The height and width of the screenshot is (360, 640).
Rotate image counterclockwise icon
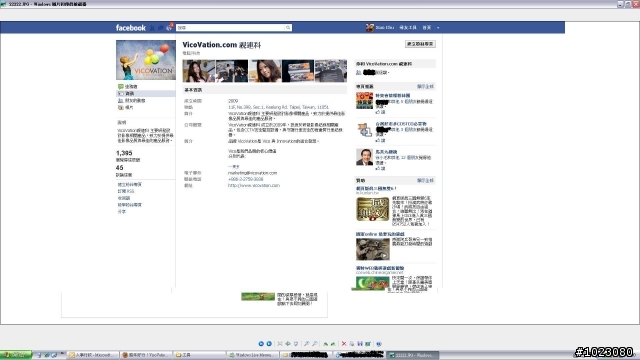pyautogui.click(x=333, y=344)
